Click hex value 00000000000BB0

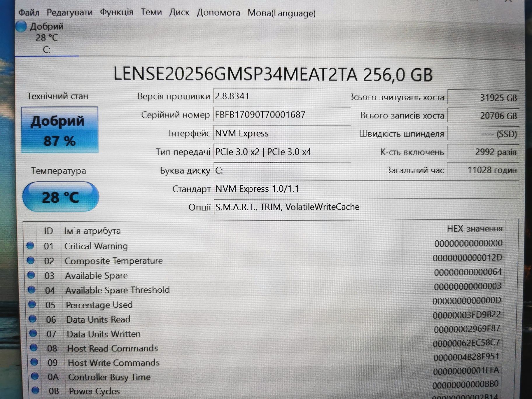pyautogui.click(x=465, y=384)
